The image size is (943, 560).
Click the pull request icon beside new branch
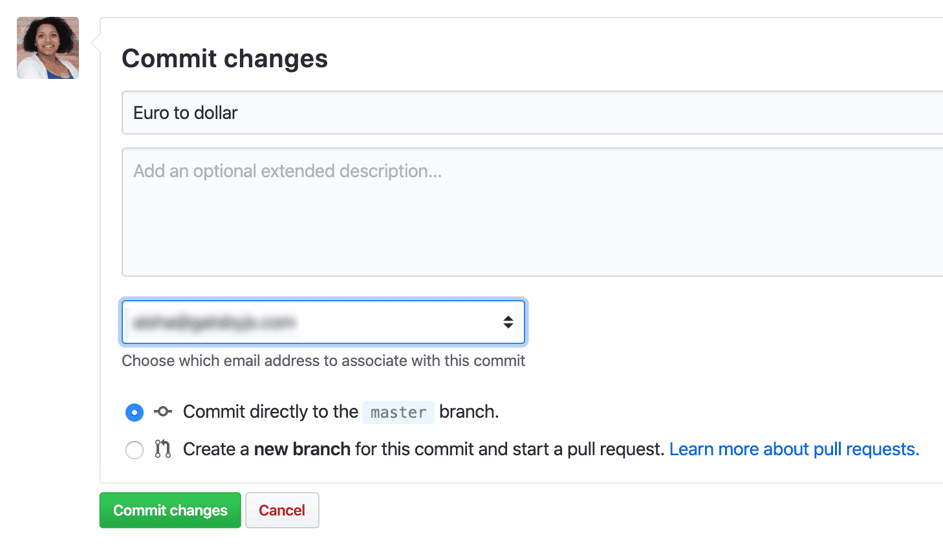click(x=163, y=449)
